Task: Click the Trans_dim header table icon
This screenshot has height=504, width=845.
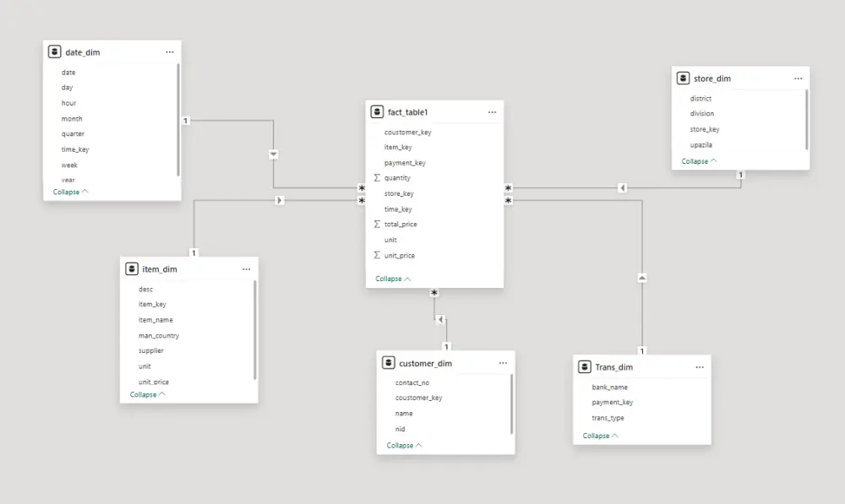Action: pyautogui.click(x=585, y=366)
